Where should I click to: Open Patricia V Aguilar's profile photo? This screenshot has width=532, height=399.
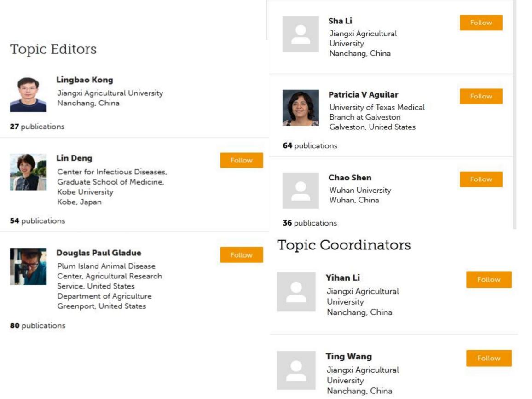(x=301, y=108)
